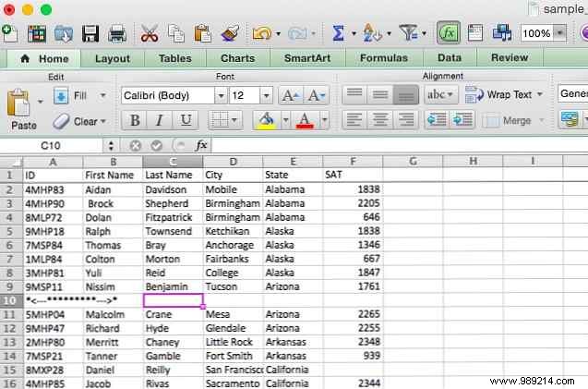Open the Tables tab
588x389 pixels.
(175, 58)
